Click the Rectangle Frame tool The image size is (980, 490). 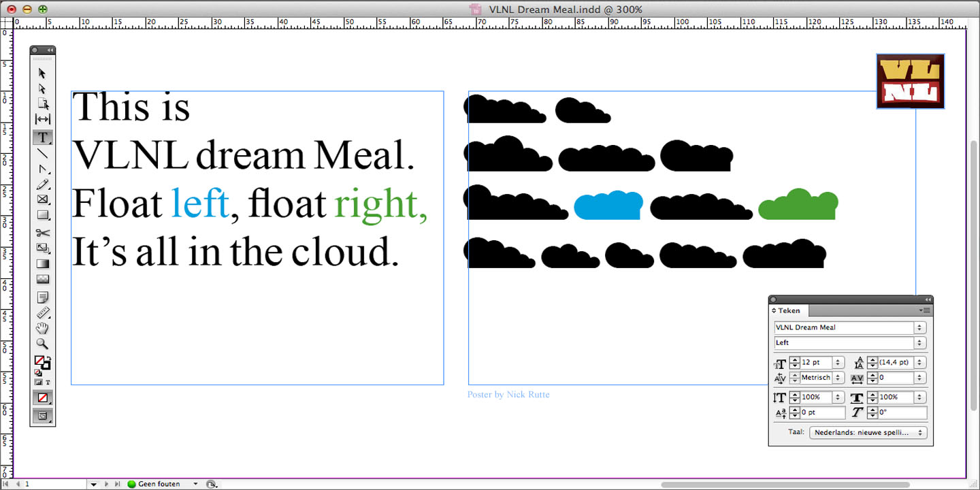[42, 199]
